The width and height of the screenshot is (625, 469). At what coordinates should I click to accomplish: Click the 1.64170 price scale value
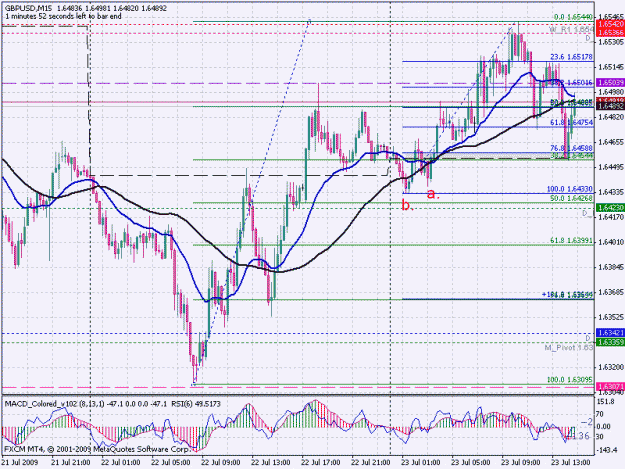pos(611,217)
